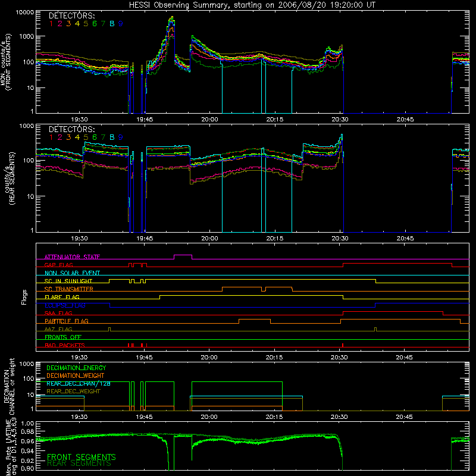
Task: Click the REAR_DEC_WEIGHT legend entry
Action: [73, 392]
